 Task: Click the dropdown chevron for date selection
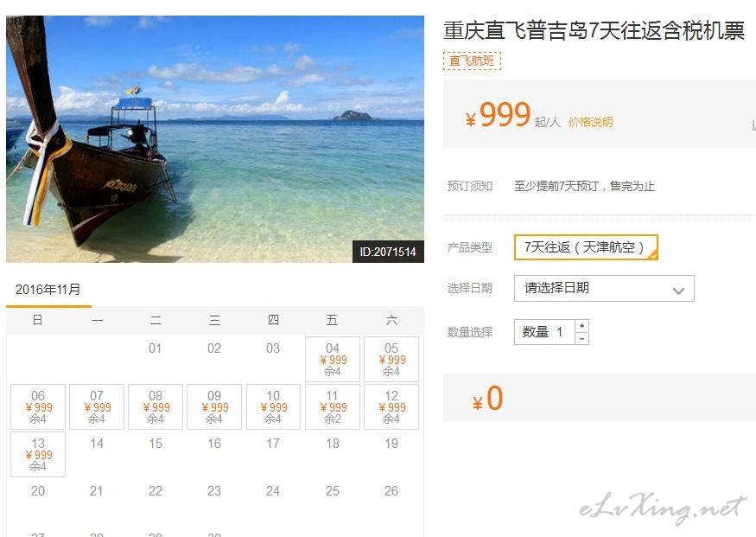click(678, 291)
